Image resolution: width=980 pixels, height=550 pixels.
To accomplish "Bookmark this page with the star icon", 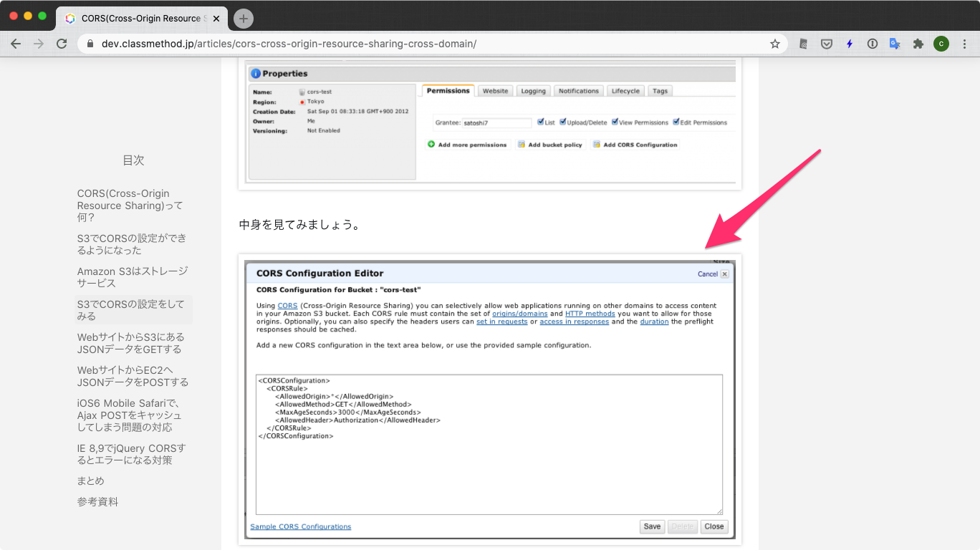I will [x=774, y=44].
